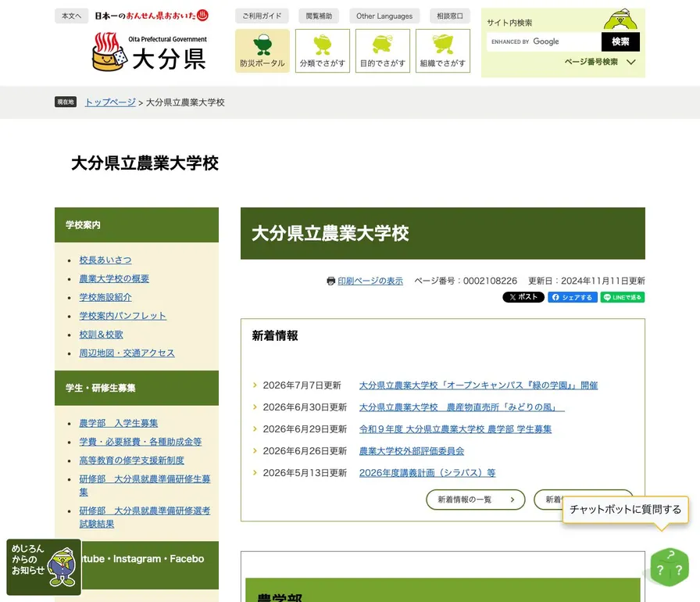Image resolution: width=700 pixels, height=602 pixels.
Task: Open the 組織でさがす icon button
Action: click(x=443, y=51)
